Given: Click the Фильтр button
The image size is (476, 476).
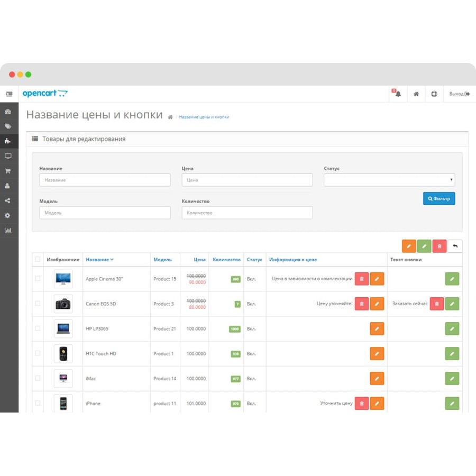Looking at the screenshot, I should coord(439,198).
